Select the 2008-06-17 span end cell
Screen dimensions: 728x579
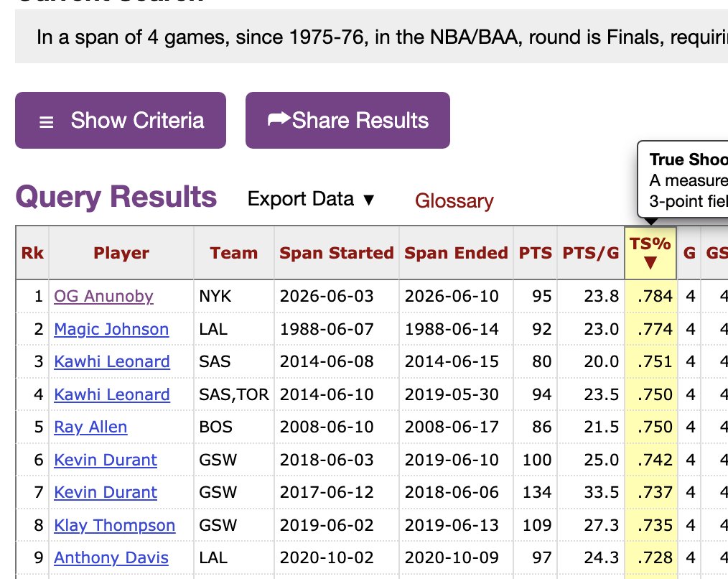(456, 427)
